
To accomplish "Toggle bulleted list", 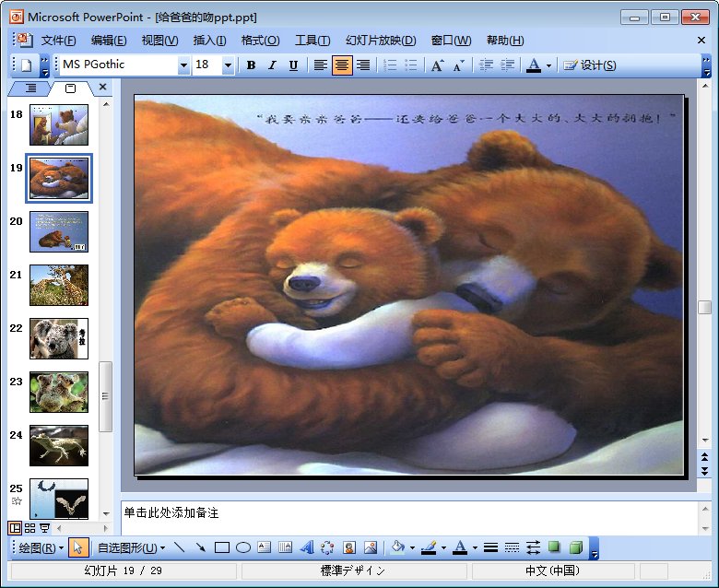I will (411, 65).
